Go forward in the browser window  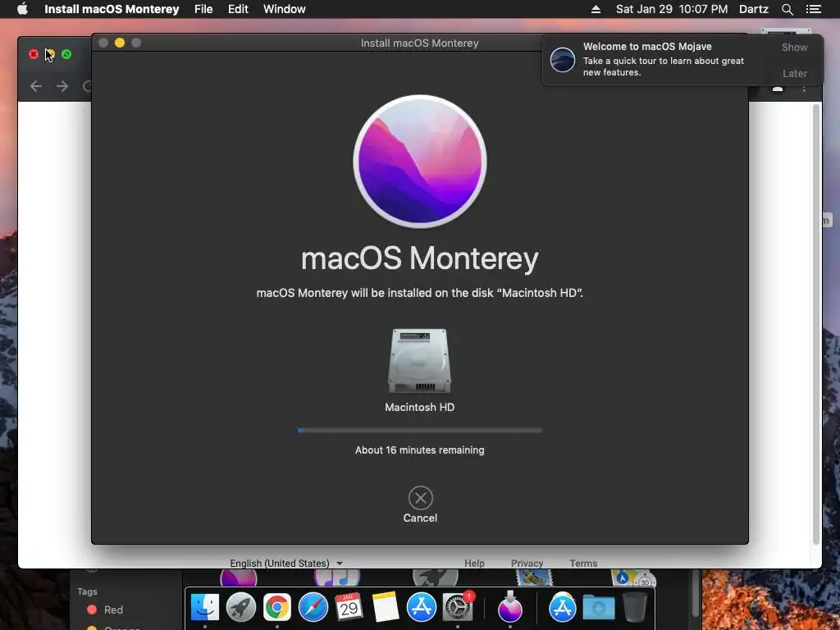click(x=62, y=86)
